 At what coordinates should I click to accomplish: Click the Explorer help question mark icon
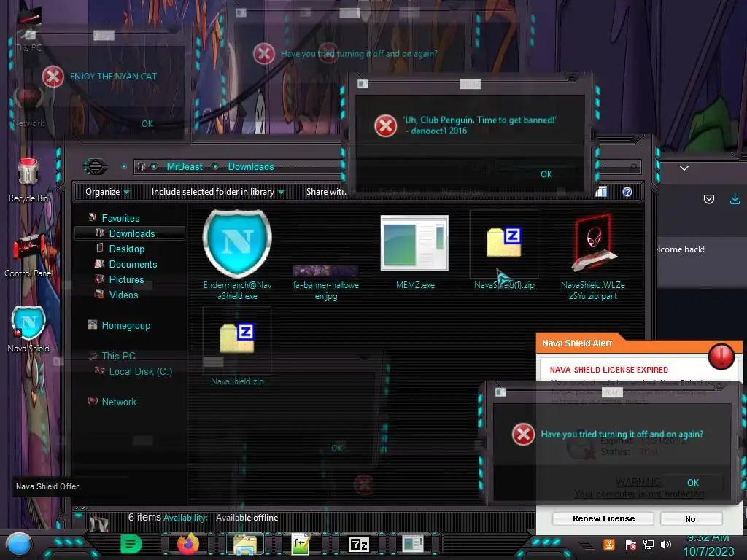click(627, 192)
